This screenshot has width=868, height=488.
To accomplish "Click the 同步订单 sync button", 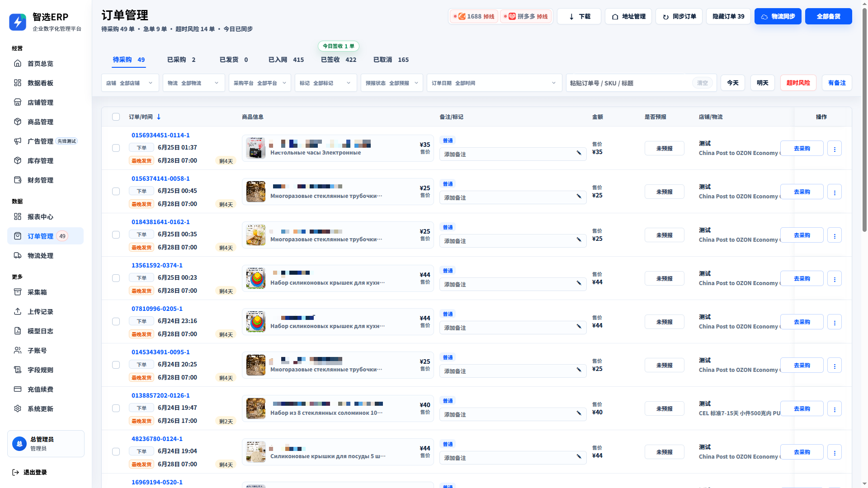I will pyautogui.click(x=679, y=16).
